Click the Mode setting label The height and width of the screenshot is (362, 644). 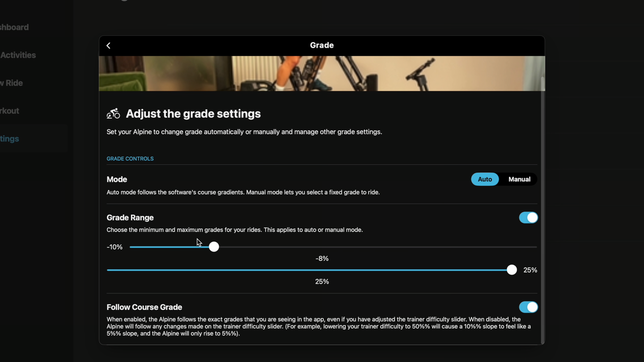(117, 179)
